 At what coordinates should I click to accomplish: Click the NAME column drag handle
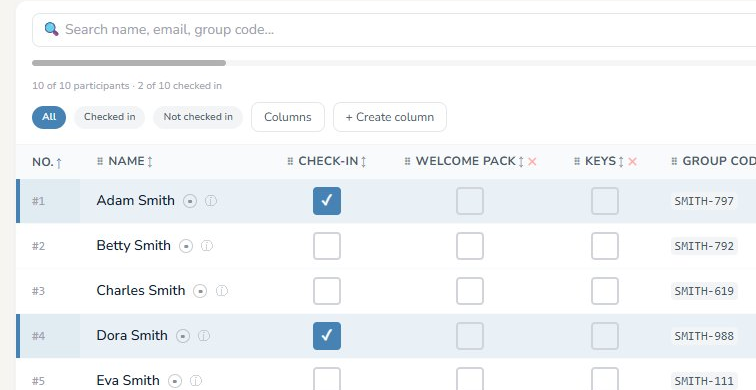(100, 161)
